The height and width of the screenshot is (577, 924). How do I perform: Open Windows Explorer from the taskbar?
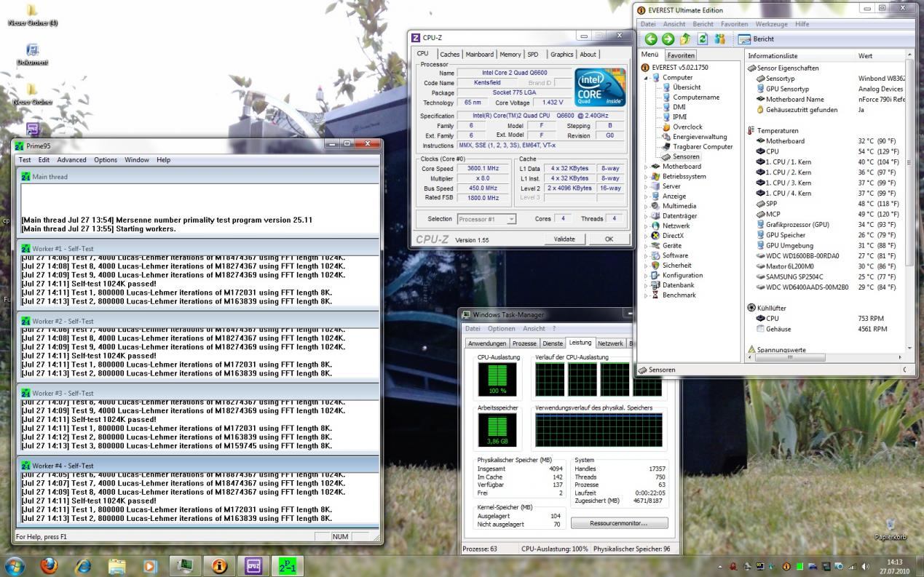(x=117, y=565)
